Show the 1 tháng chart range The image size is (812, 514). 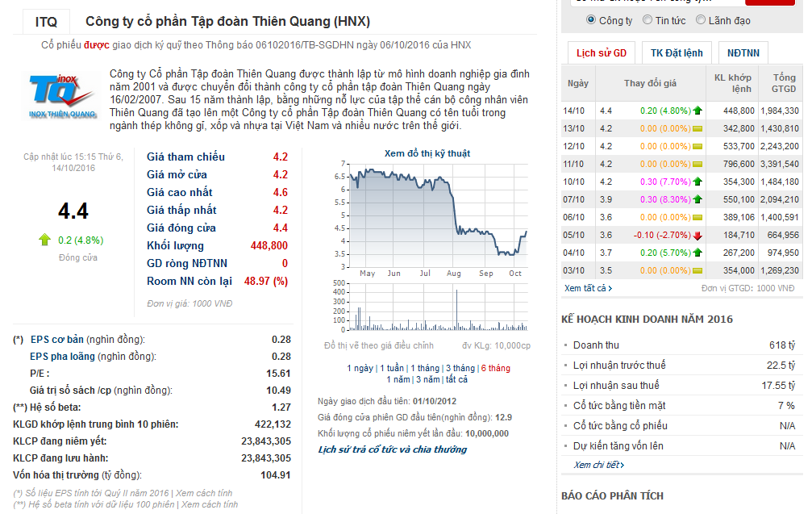coord(425,368)
